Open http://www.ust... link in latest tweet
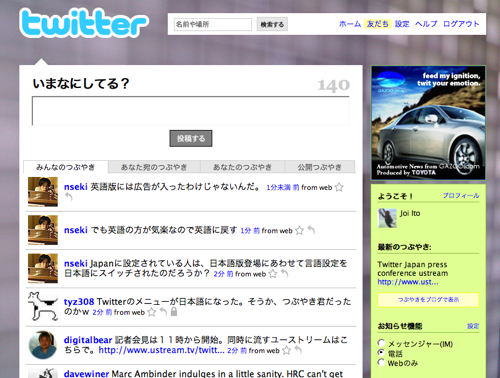The image size is (500, 378). [408, 282]
